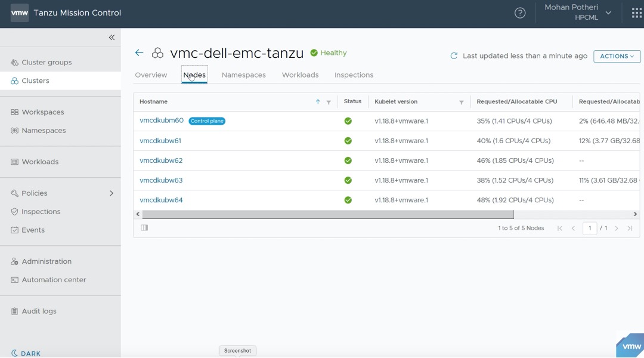
Task: Open the Mohan Potheri user menu
Action: (x=578, y=13)
